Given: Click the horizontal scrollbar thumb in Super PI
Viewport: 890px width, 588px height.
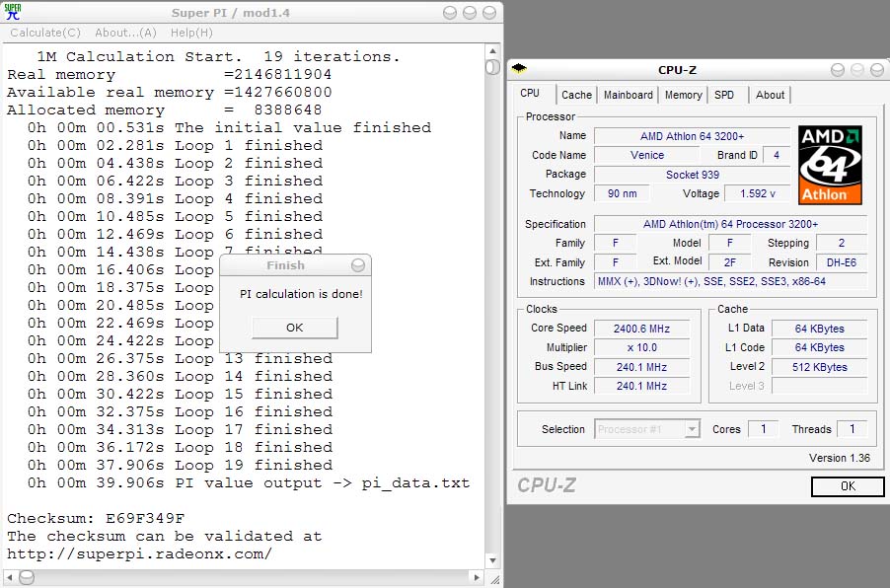Looking at the screenshot, I should pyautogui.click(x=27, y=577).
